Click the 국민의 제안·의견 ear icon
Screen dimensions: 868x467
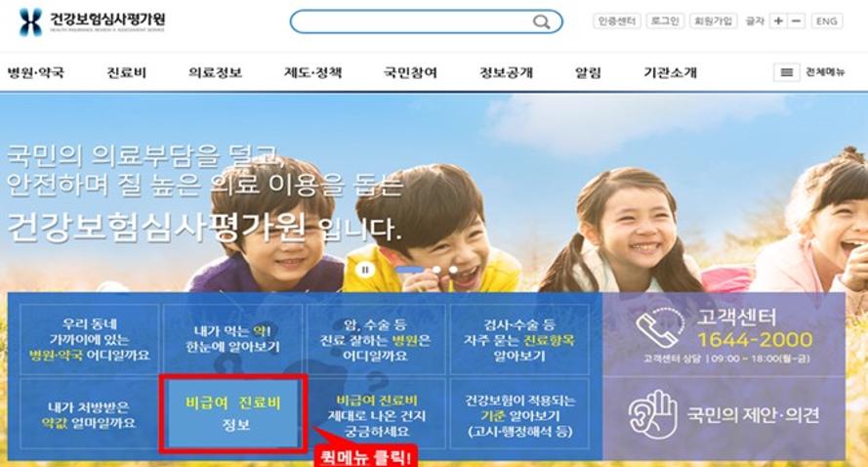[x=652, y=414]
